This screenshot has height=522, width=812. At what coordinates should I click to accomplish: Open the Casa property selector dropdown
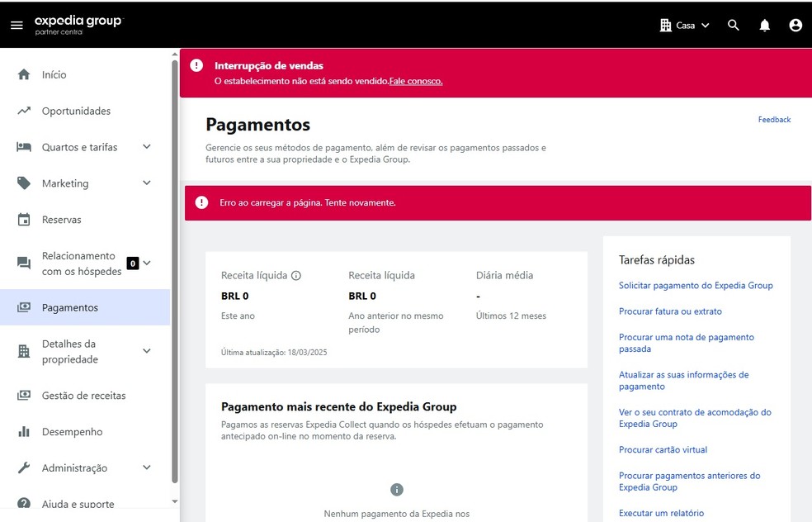[685, 26]
